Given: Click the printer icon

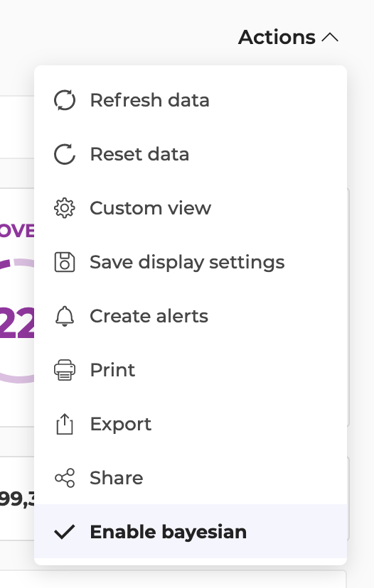Looking at the screenshot, I should tap(65, 370).
